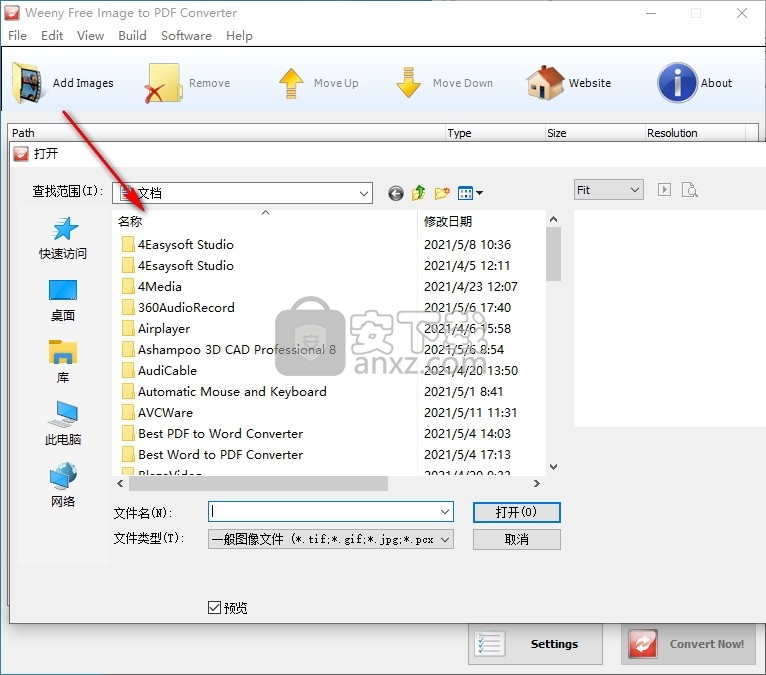
Task: Open the File menu
Action: pos(17,36)
